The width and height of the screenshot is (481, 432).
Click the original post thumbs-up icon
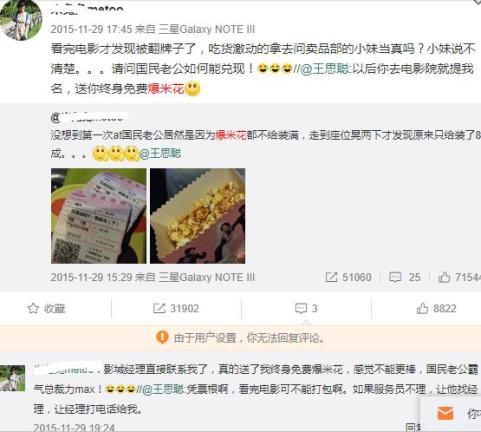(x=444, y=277)
